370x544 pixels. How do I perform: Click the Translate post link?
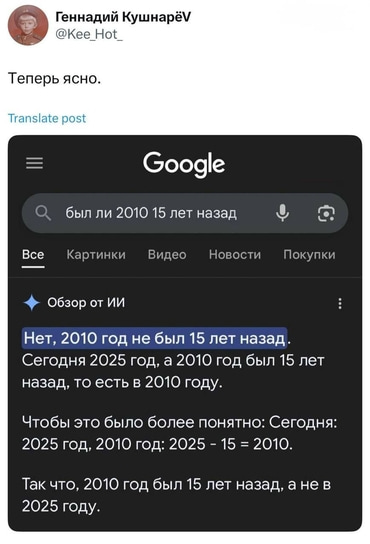(47, 118)
